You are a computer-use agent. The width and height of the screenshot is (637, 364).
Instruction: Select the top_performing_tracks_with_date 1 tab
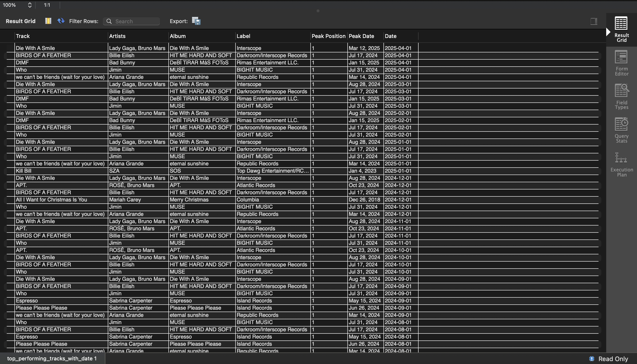[x=52, y=358]
